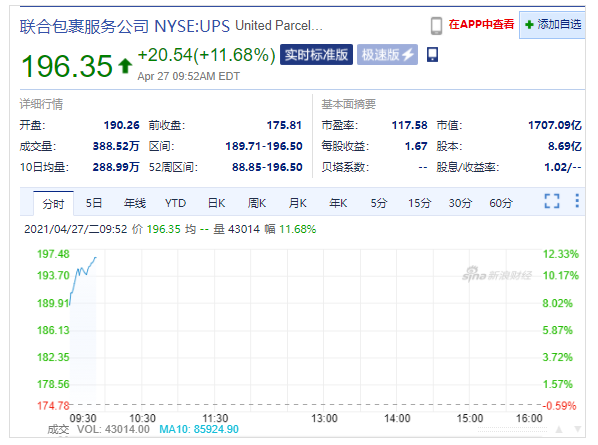Screen dimensions: 598x445
Task: Click the 基本面摘要 section heading
Action: tap(349, 104)
